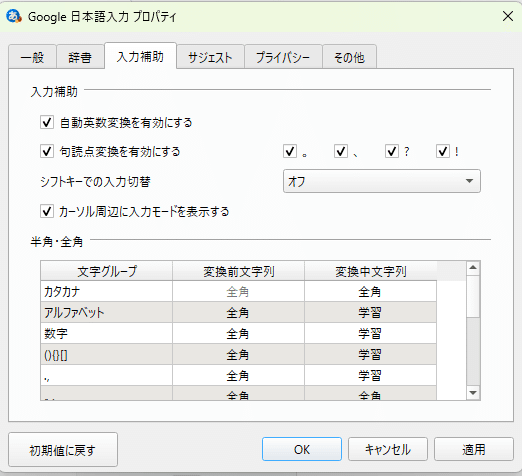Click the キャンセル button
This screenshot has height=476, width=522.
388,449
